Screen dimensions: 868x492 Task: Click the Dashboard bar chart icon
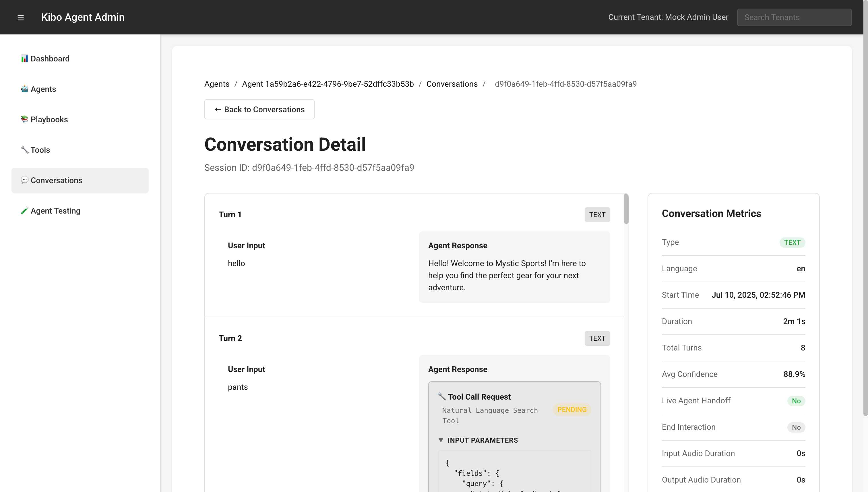(x=24, y=59)
